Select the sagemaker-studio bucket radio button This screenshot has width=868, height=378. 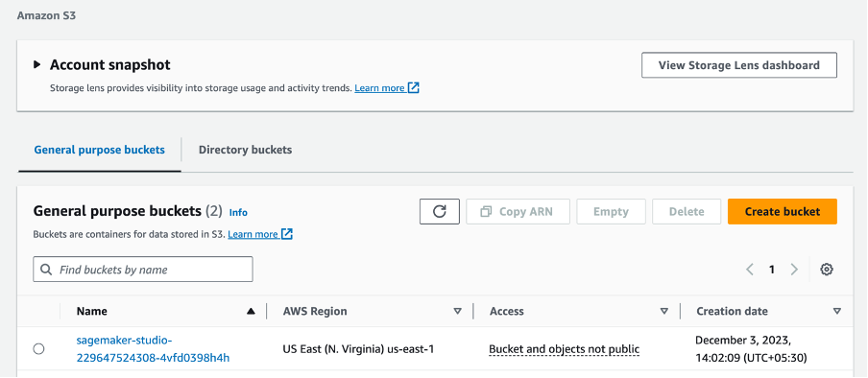tap(38, 349)
